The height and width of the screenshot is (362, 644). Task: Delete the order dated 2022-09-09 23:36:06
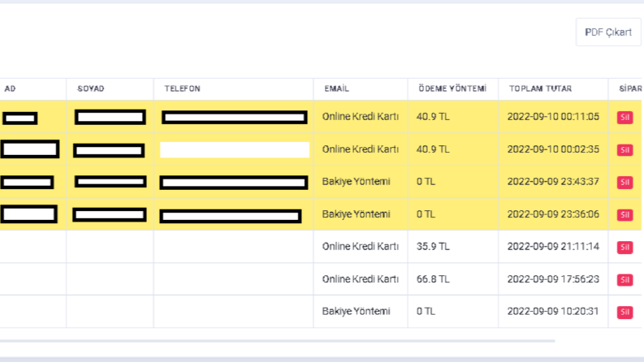pos(625,214)
